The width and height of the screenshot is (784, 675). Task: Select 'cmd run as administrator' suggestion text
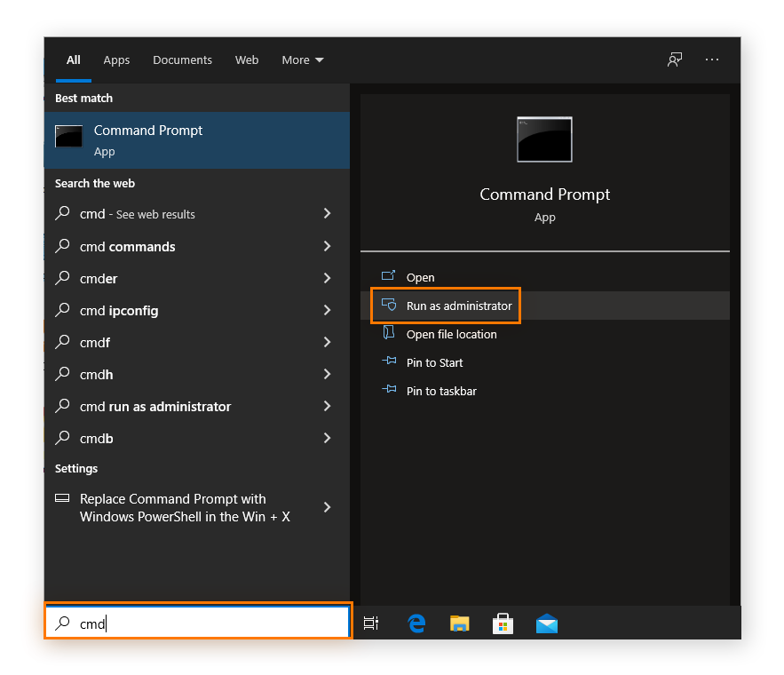(155, 407)
